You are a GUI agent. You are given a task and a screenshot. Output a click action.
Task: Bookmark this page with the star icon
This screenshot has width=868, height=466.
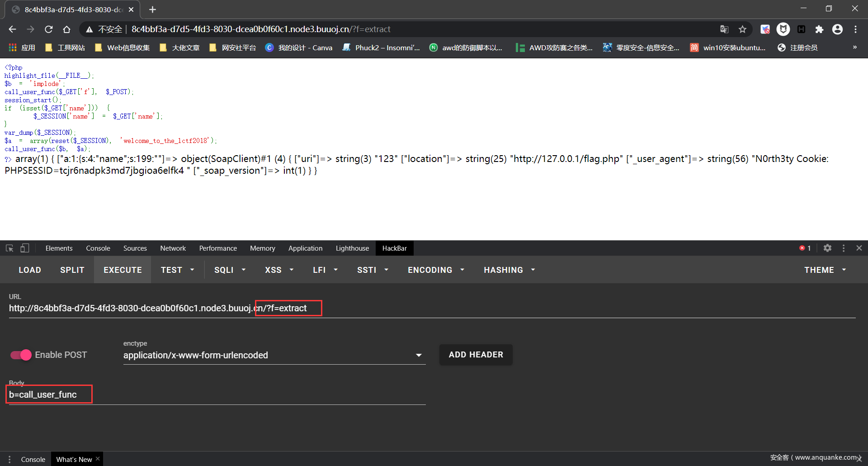pyautogui.click(x=742, y=29)
